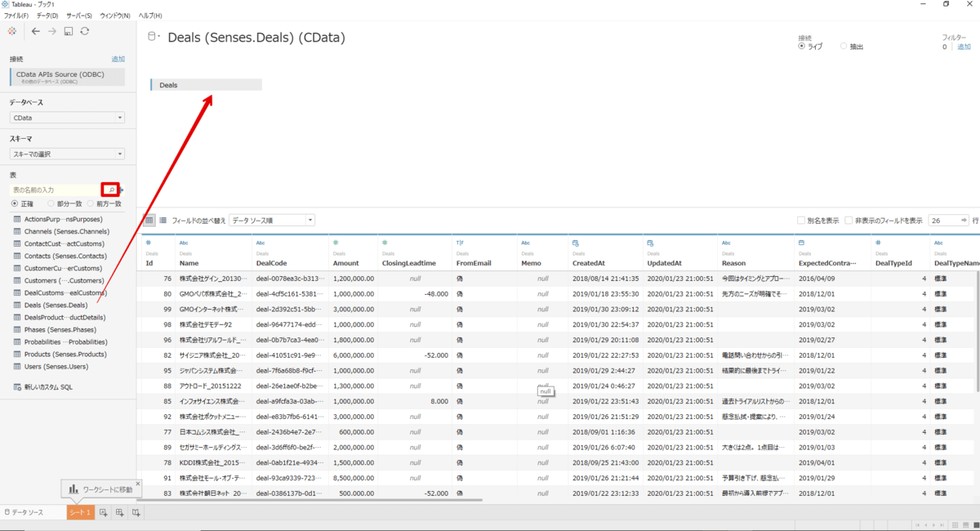Image resolution: width=980 pixels, height=531 pixels.
Task: Select the 部分一致 partial match radio
Action: coord(51,203)
